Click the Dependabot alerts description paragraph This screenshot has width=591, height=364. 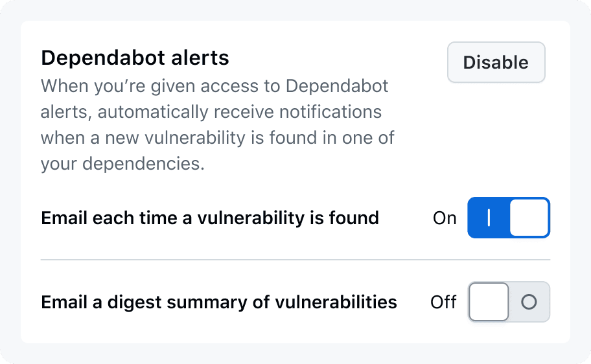pos(217,124)
